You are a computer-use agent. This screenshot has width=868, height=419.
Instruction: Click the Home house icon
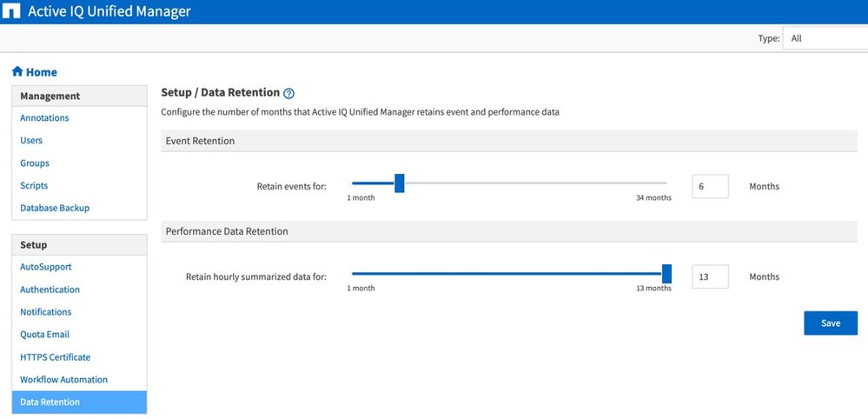[x=17, y=71]
